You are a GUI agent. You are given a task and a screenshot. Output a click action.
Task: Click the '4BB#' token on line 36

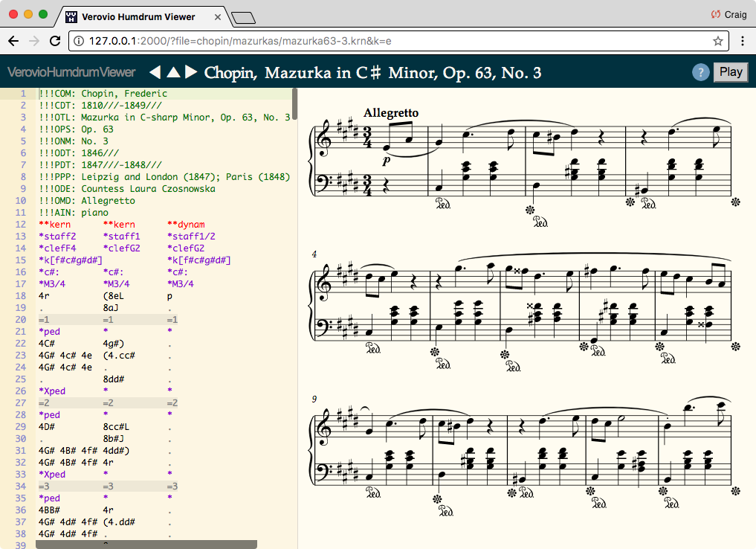(49, 510)
